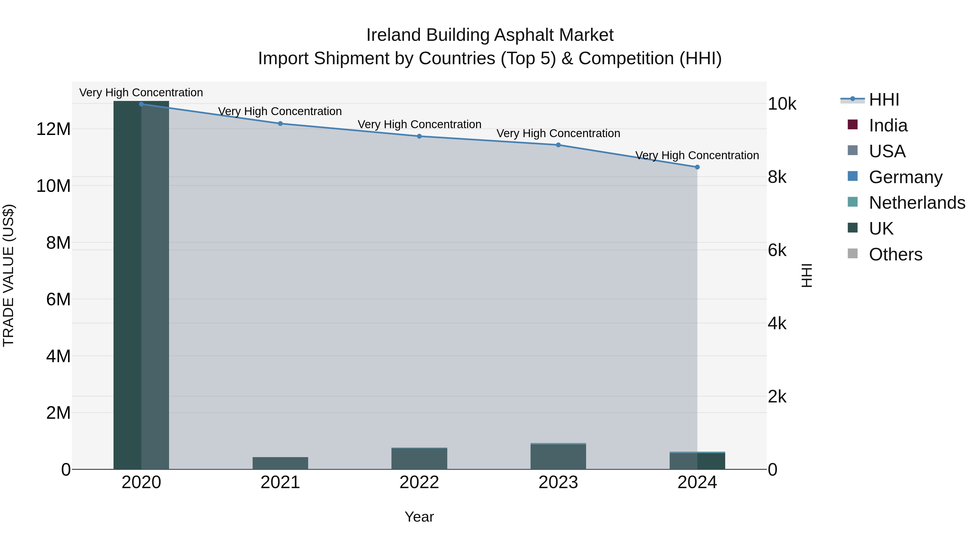Click the Ireland Building Asphalt Market title
The height and width of the screenshot is (551, 980).
[x=490, y=35]
